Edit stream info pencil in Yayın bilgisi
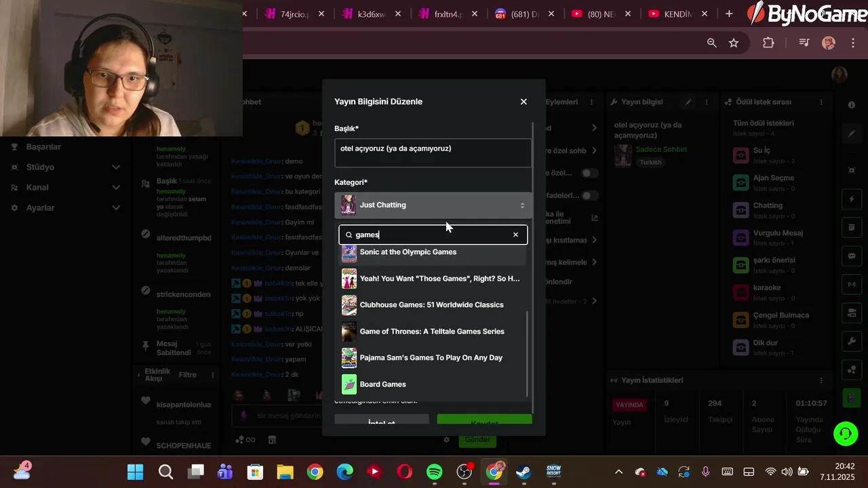This screenshot has height=488, width=868. click(688, 102)
